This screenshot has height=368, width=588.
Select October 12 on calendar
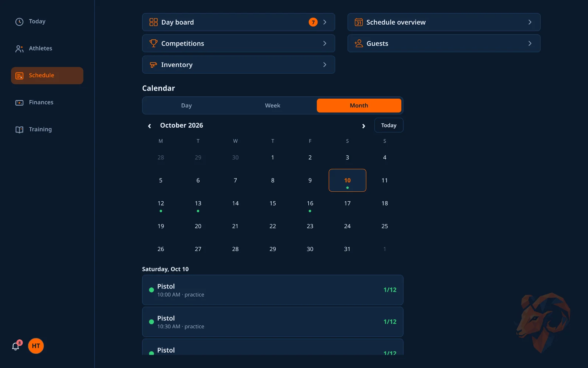161,204
